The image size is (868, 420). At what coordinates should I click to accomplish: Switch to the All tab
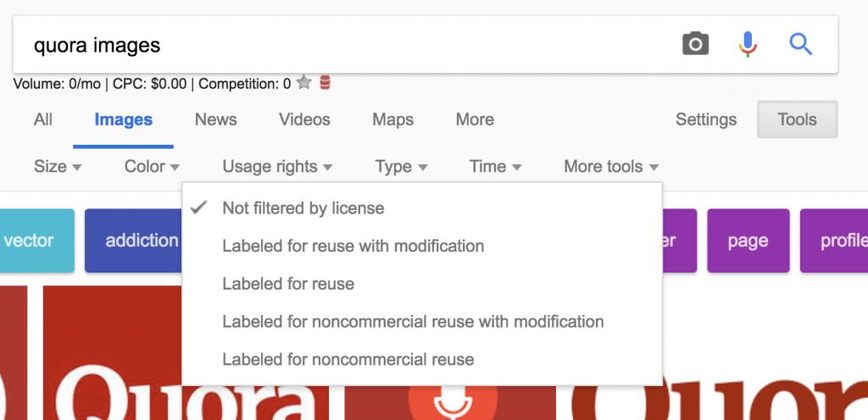[43, 119]
